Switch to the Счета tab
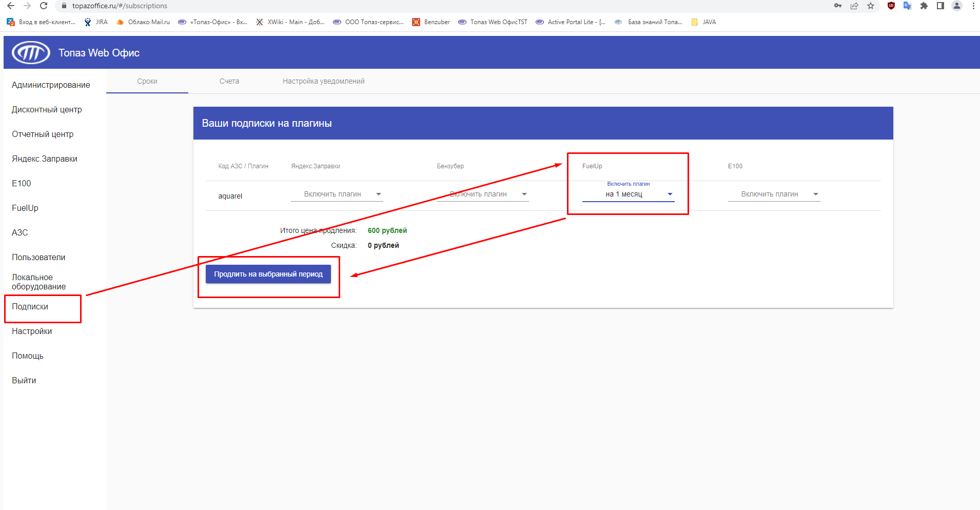Image resolution: width=980 pixels, height=510 pixels. [x=229, y=81]
